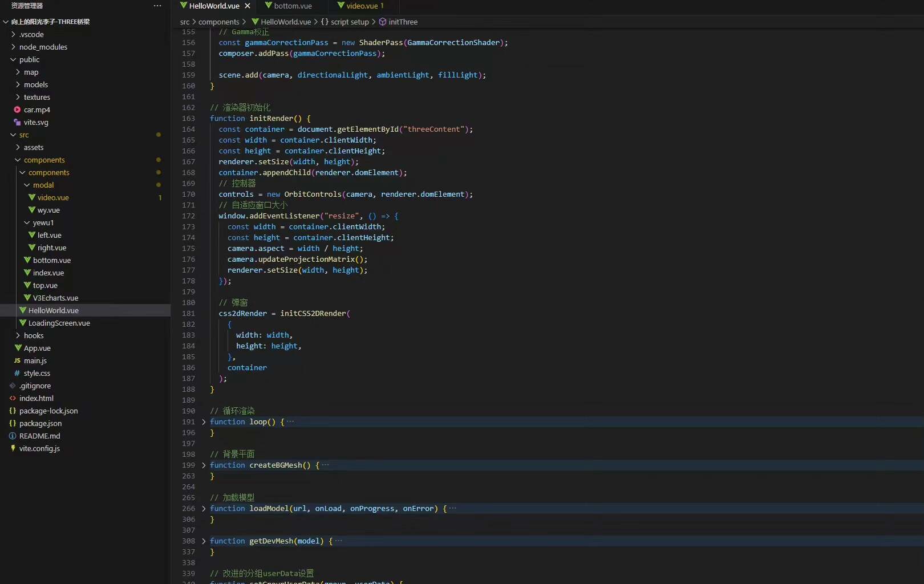
Task: Click initThree in the breadcrumb
Action: click(x=403, y=22)
